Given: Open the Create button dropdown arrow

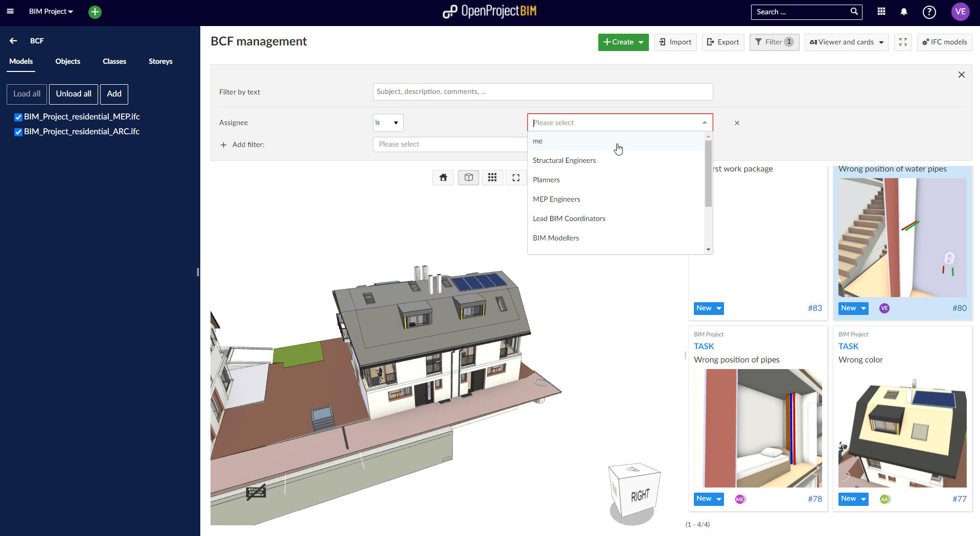Looking at the screenshot, I should (x=641, y=42).
